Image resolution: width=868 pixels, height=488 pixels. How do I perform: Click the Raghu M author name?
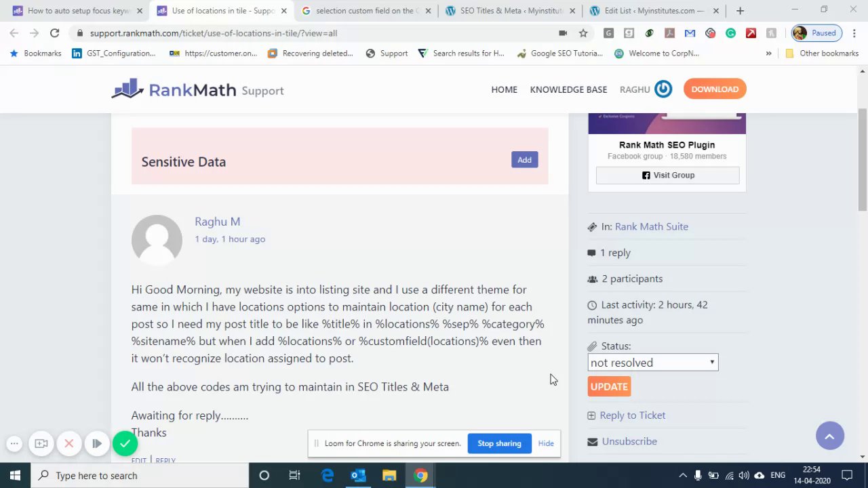pos(217,222)
